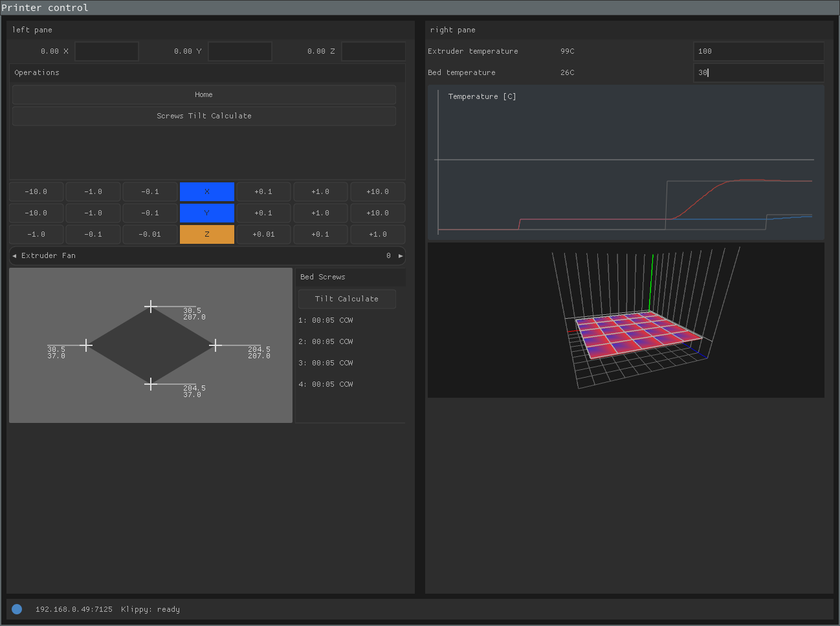Select the right bed screw crosshair marker
Viewport: 840px width, 626px height.
[216, 345]
